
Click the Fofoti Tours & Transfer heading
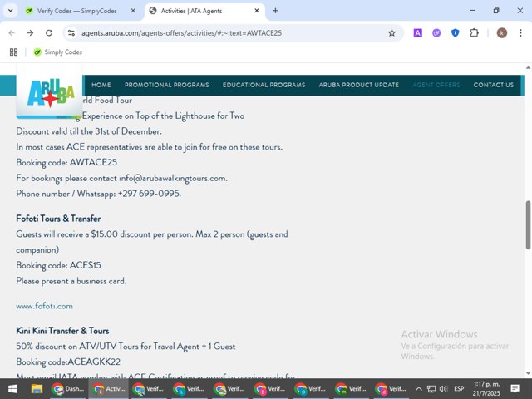[58, 219]
